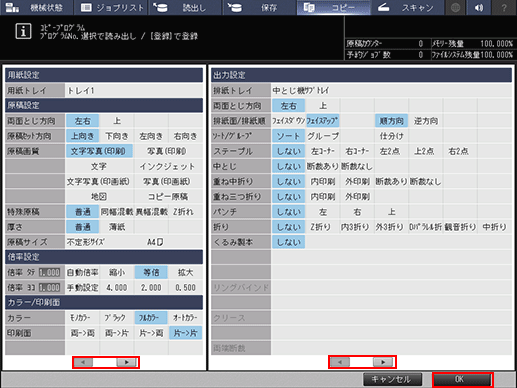
Task: Select 仕分け offset option
Action: 391,136
